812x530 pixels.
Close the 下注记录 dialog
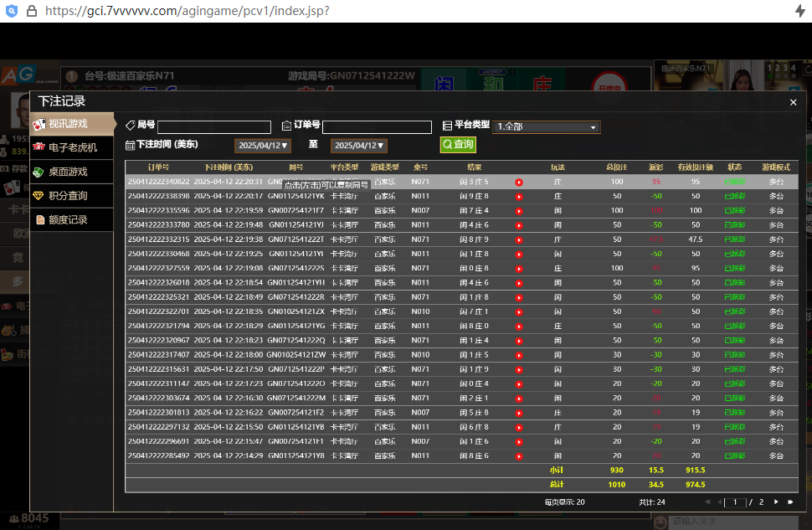(793, 102)
